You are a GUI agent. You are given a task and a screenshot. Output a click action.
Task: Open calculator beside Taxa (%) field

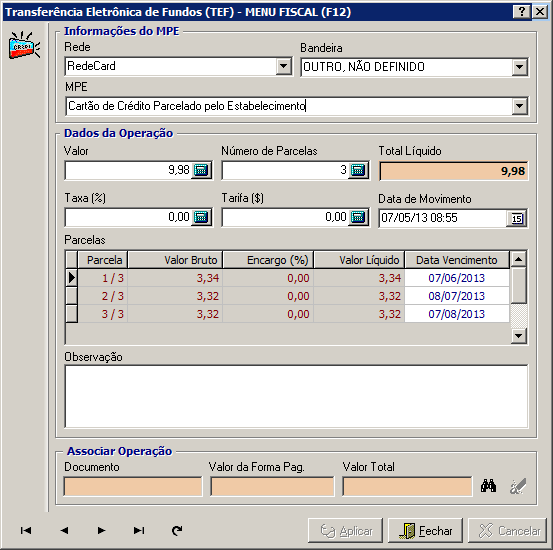click(201, 217)
